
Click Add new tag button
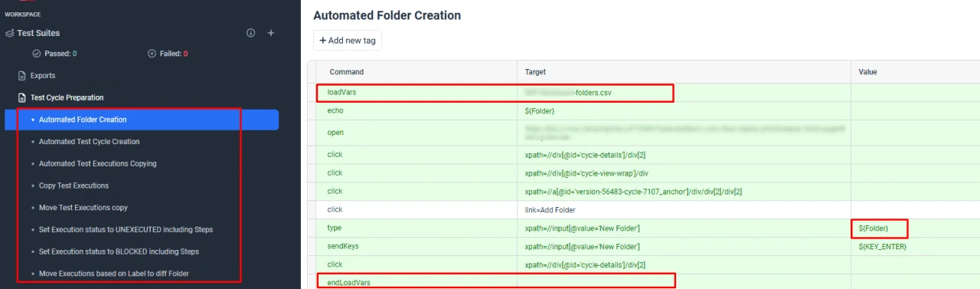point(348,41)
